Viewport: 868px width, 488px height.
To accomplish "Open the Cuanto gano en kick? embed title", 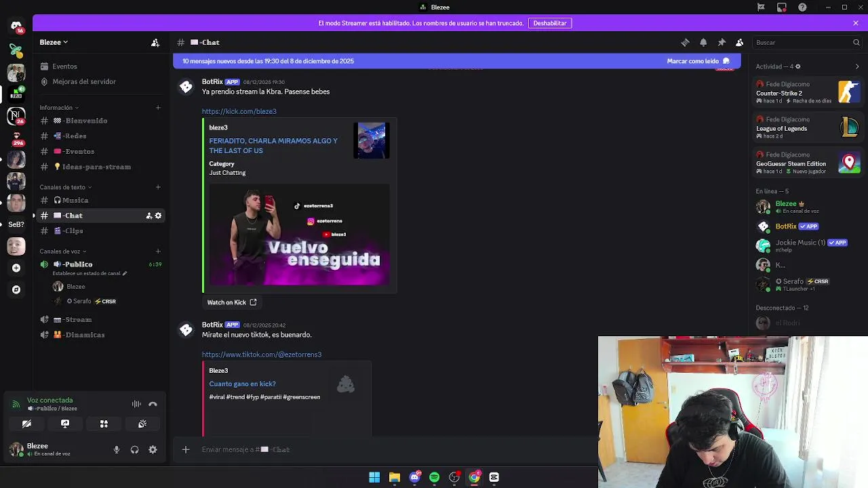I will (242, 384).
